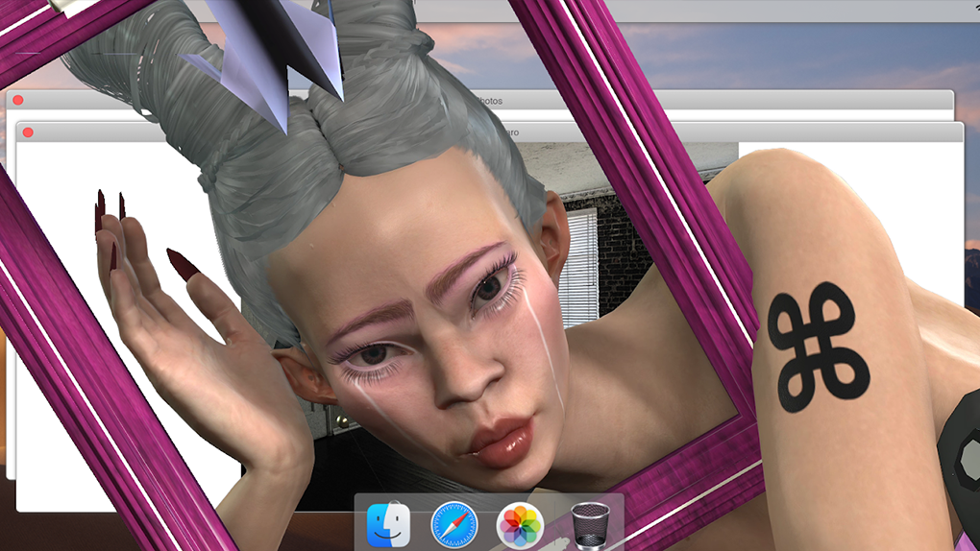The height and width of the screenshot is (551, 980).
Task: Click the purple crystal shape above the hair
Action: [269, 58]
